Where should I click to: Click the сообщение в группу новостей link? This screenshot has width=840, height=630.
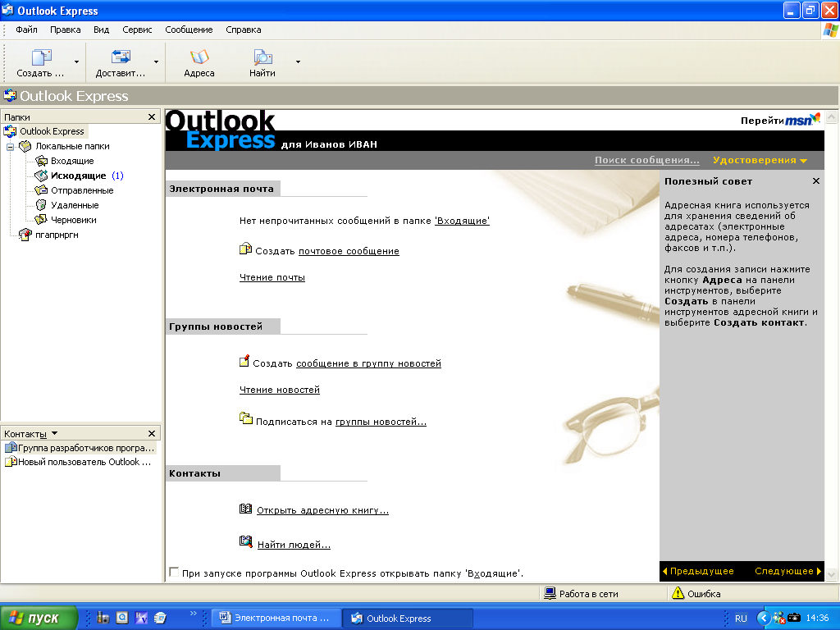pos(368,363)
